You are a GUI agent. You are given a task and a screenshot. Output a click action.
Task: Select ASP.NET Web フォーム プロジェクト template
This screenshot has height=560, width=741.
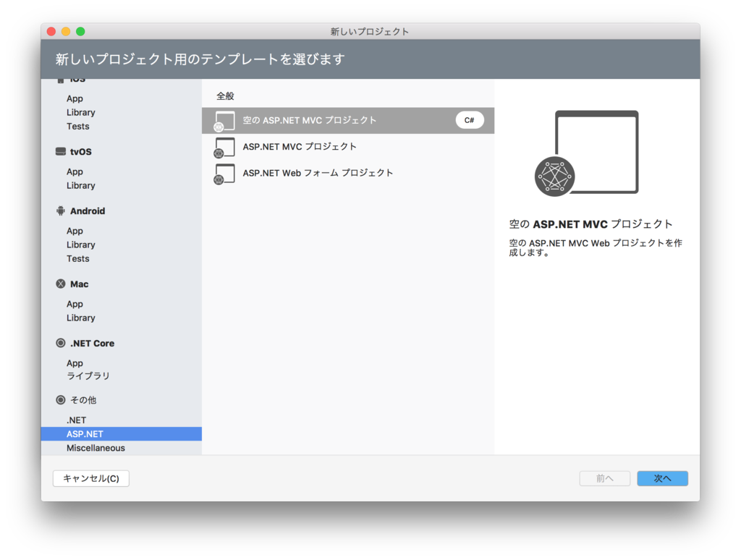coord(348,174)
